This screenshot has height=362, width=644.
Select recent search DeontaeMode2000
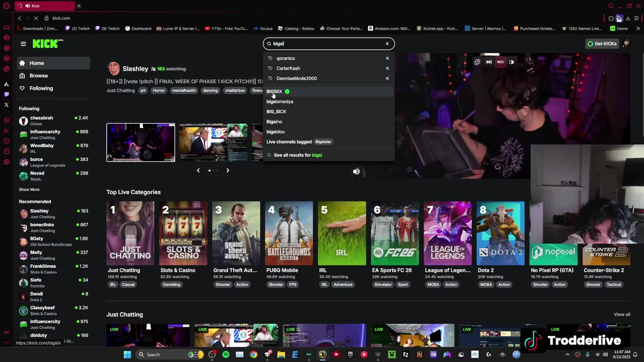click(x=296, y=78)
